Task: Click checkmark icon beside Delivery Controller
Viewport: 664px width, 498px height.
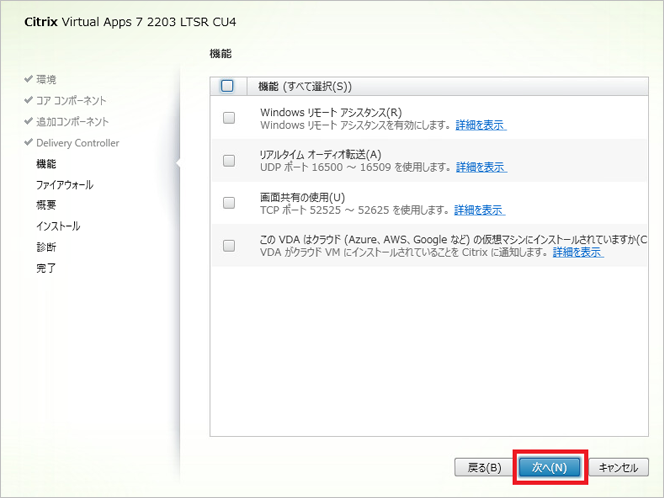Action: 28,142
